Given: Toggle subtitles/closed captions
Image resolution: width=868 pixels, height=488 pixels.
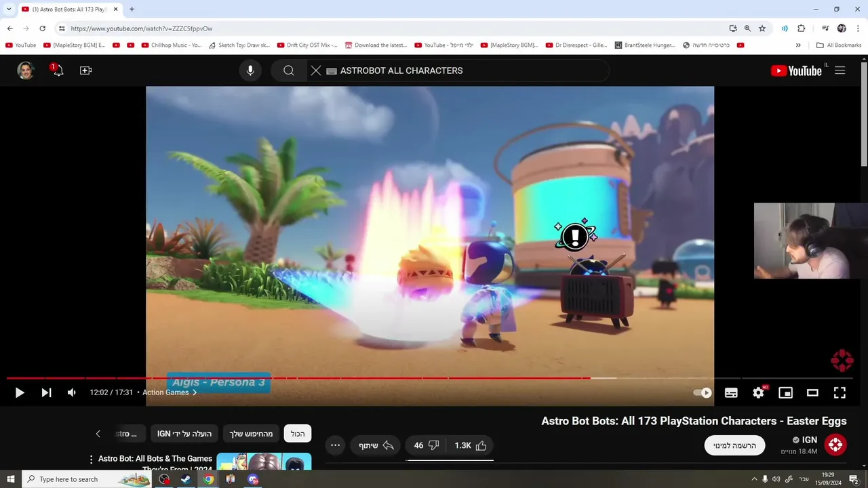Looking at the screenshot, I should (731, 392).
